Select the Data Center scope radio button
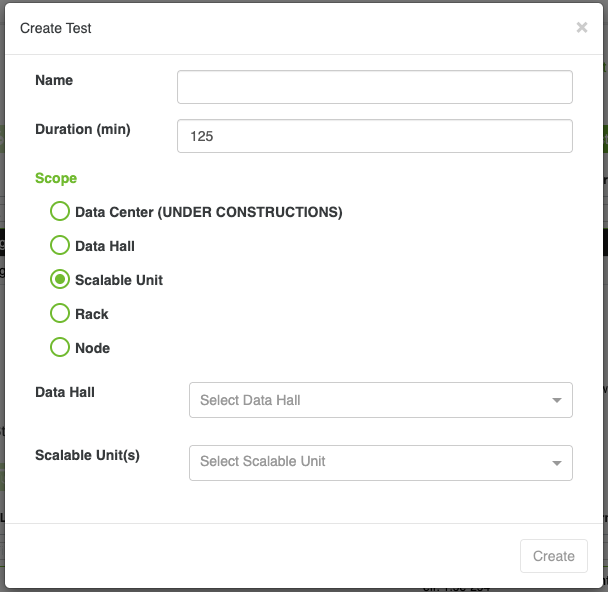The image size is (608, 592). [59, 212]
